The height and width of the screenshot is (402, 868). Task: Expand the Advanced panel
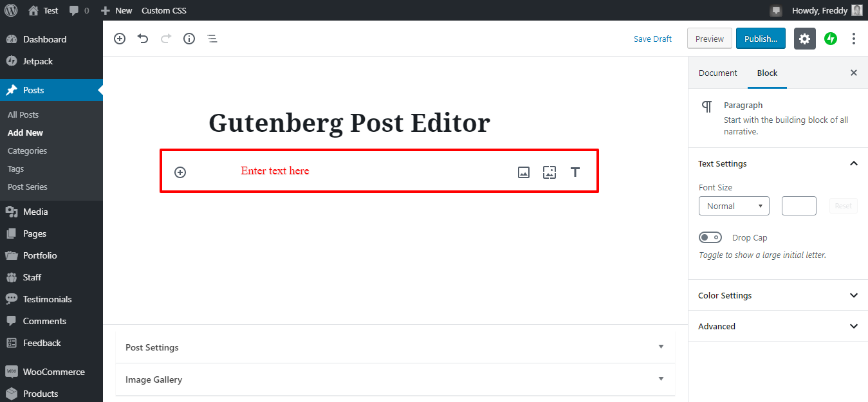point(777,326)
